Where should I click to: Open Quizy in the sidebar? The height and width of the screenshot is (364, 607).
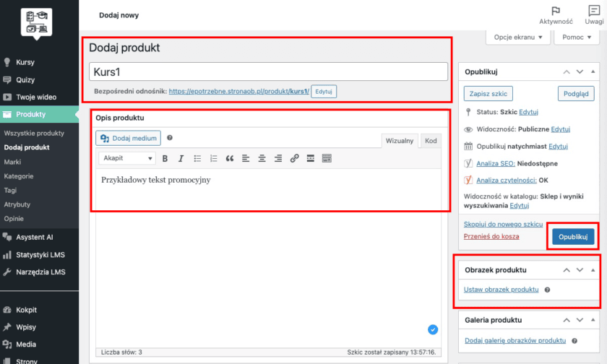coord(39,79)
